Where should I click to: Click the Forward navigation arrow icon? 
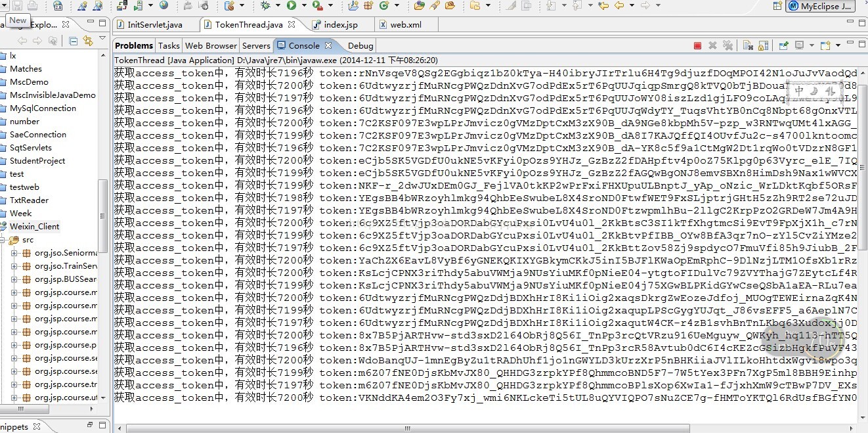(x=645, y=5)
